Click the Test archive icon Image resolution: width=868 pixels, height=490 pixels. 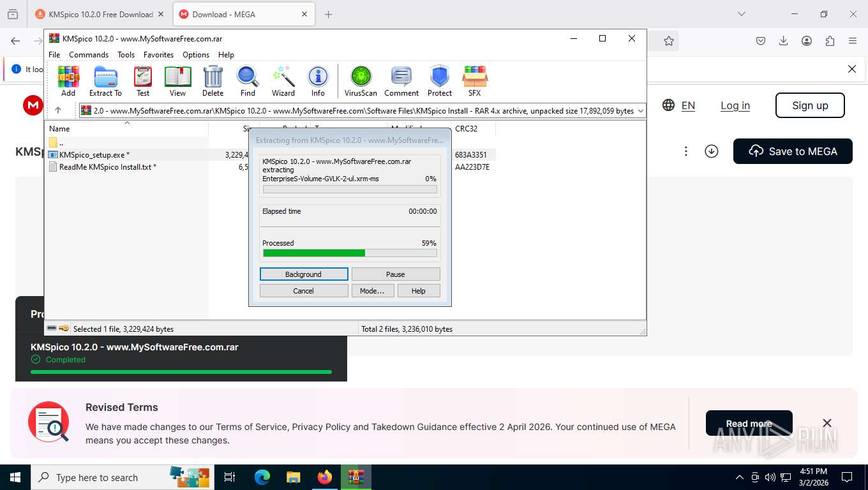[143, 81]
